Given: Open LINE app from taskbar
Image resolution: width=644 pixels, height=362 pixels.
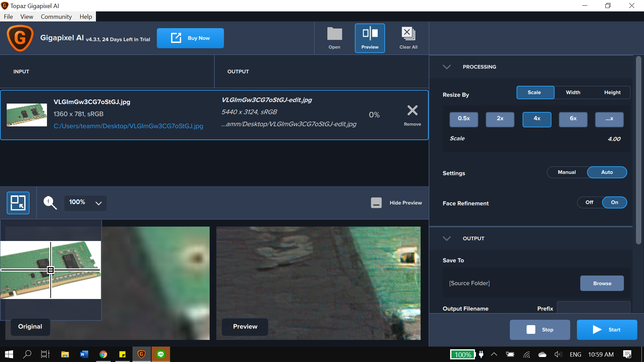Looking at the screenshot, I should click(161, 354).
